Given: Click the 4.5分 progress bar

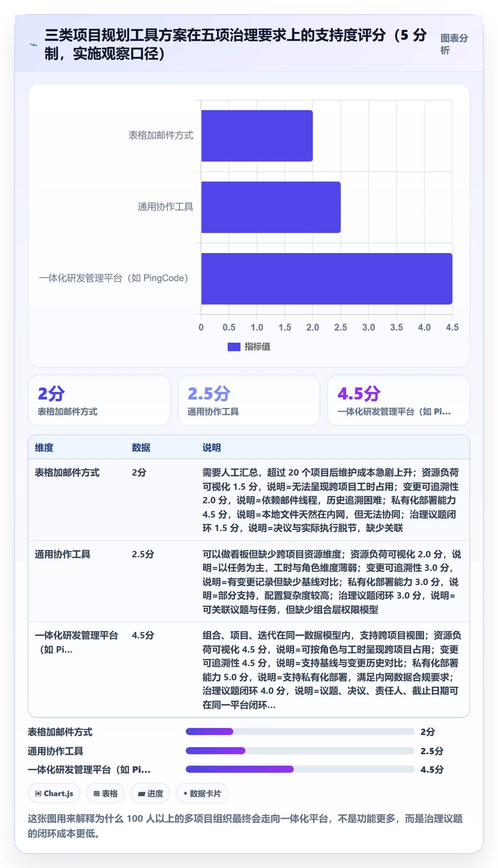Looking at the screenshot, I should click(300, 769).
